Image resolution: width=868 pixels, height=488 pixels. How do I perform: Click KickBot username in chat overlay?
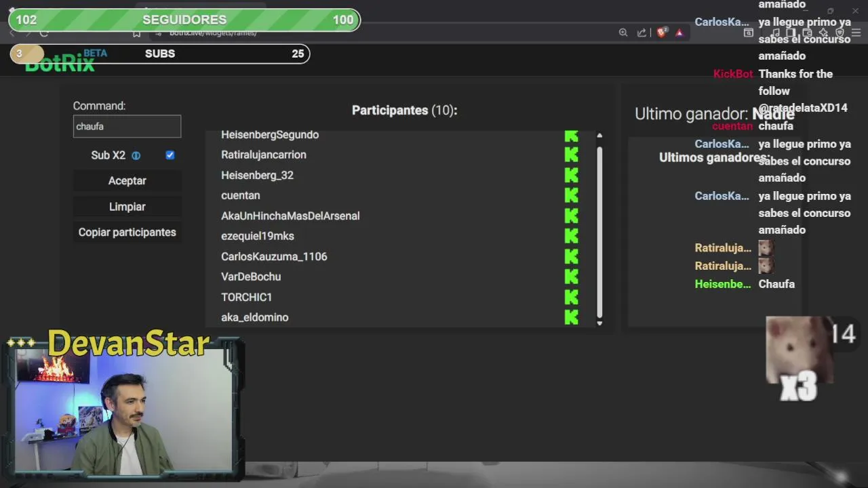pos(733,74)
